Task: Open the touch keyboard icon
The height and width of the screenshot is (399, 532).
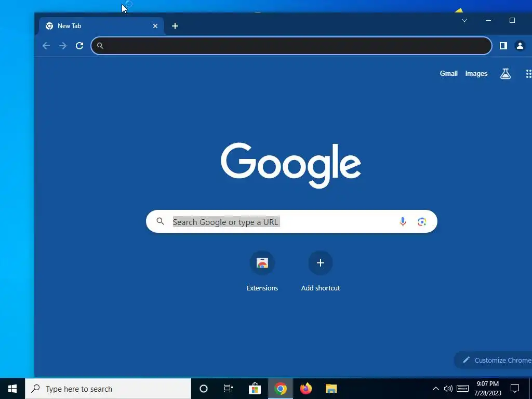Action: [462, 389]
